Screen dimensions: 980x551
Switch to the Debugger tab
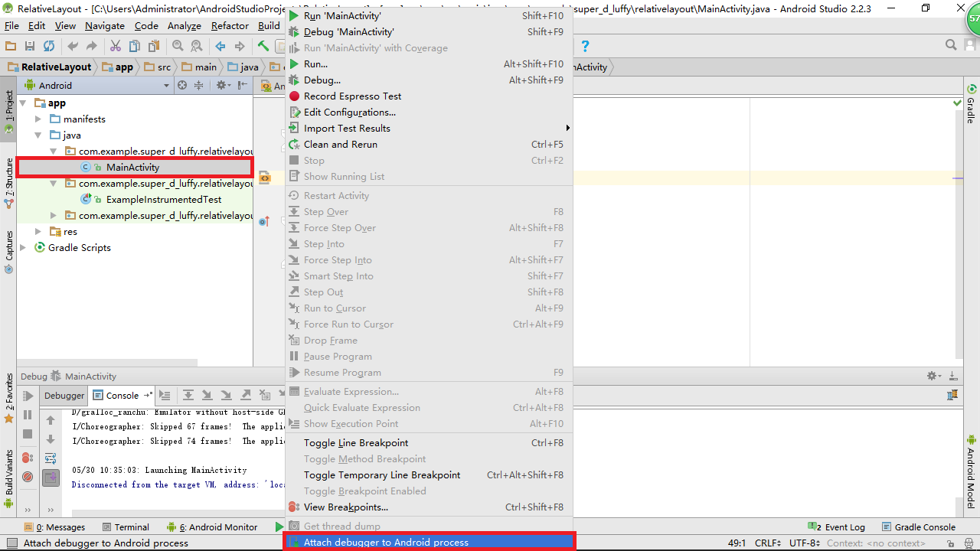pos(64,396)
